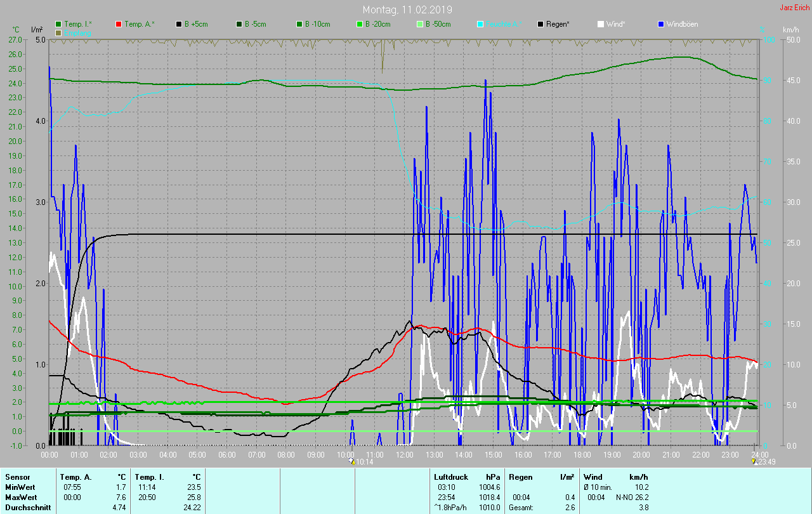This screenshot has height=514, width=812.
Task: Click the "Temp. I." column header in the table
Action: 149,477
